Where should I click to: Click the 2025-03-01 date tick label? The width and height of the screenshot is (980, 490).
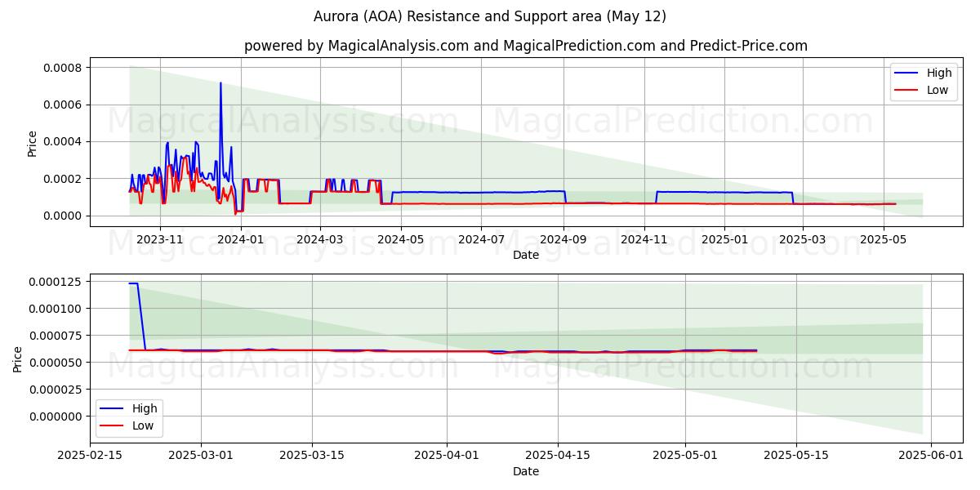coord(201,456)
